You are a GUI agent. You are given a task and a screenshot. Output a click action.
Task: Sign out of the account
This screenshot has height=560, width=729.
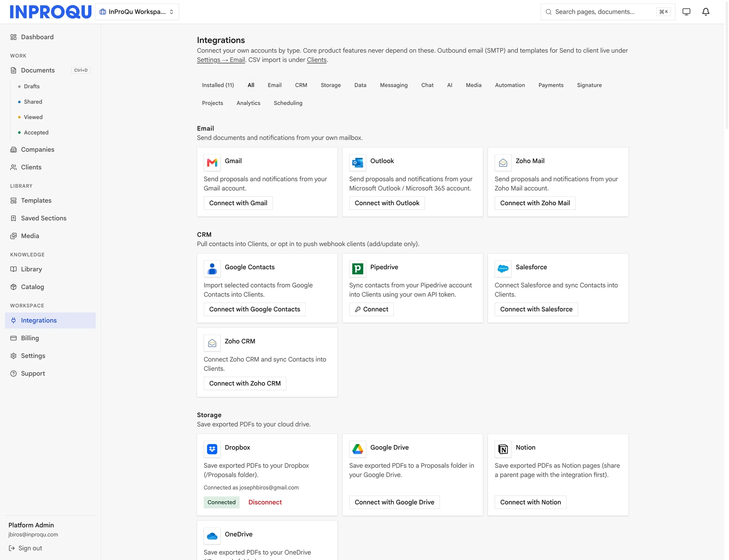[x=26, y=548]
